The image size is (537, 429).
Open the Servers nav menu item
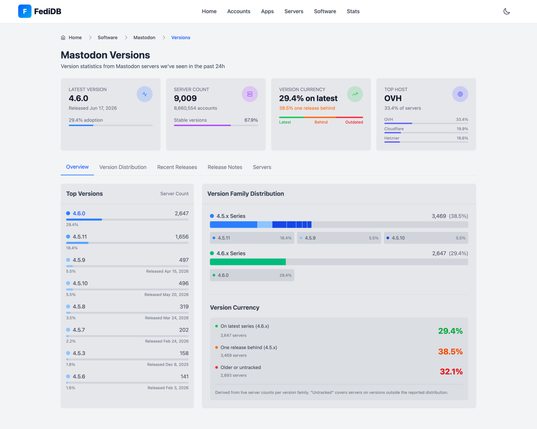pos(294,11)
